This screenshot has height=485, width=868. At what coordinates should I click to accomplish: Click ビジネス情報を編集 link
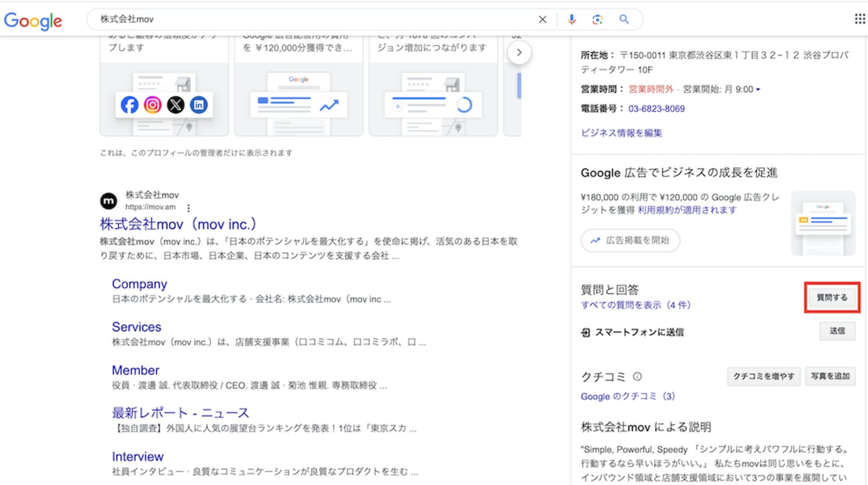click(x=622, y=133)
